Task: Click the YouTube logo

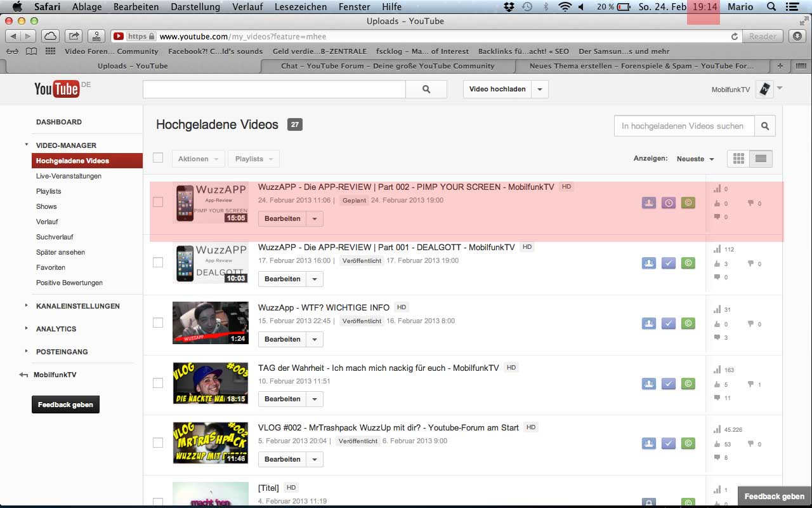Action: point(56,89)
